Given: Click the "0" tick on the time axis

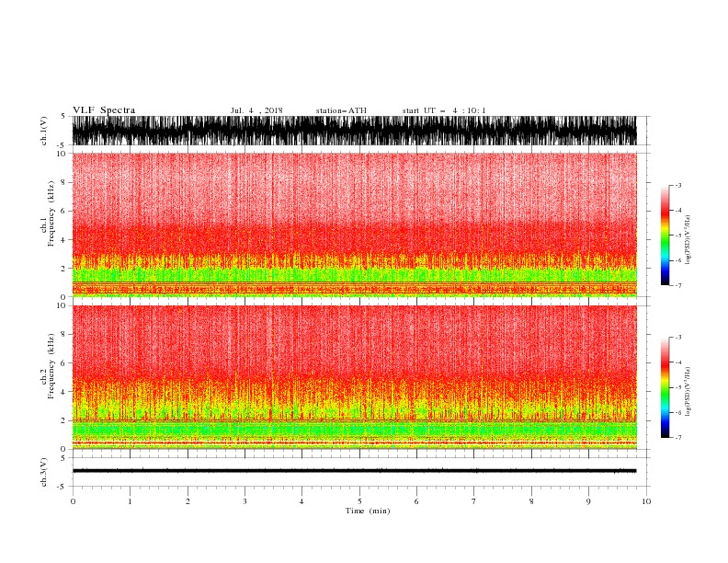Looking at the screenshot, I should click(73, 501).
